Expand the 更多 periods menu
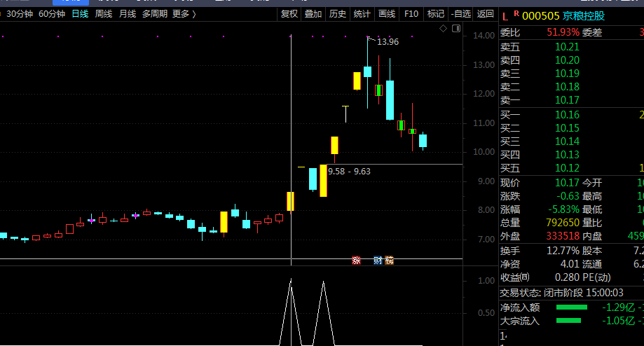Screen dimensions: 644x346 pyautogui.click(x=184, y=14)
